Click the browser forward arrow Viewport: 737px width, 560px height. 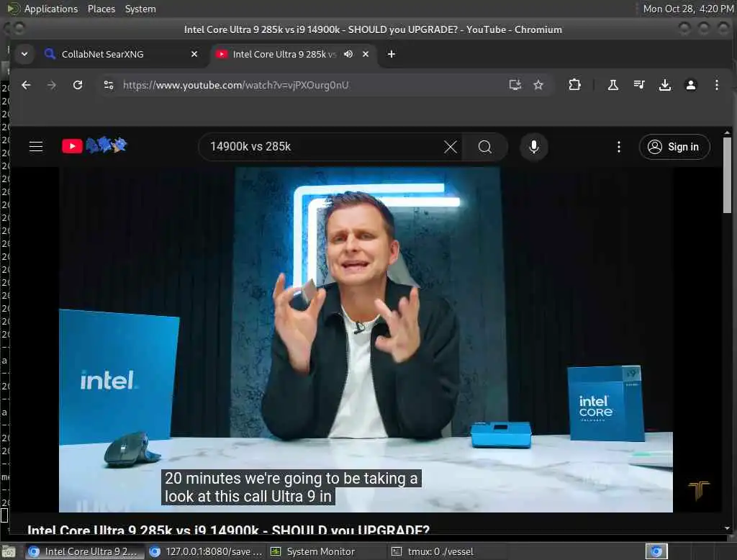click(52, 85)
